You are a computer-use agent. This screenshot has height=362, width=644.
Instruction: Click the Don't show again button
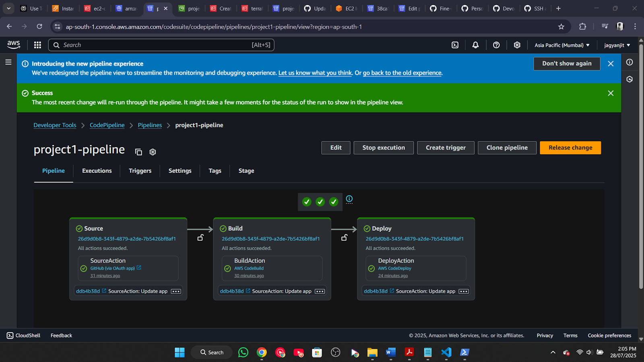pos(567,64)
